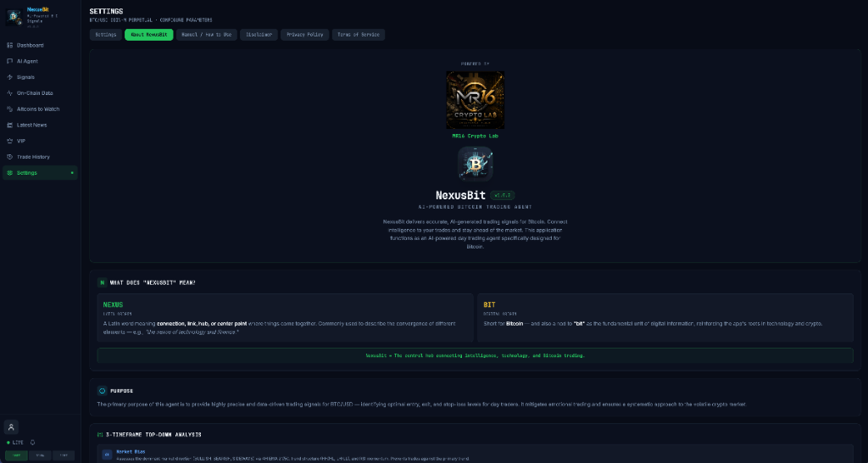Viewport: 868px width, 463px height.
Task: Select the About NexusBit tab
Action: click(149, 35)
